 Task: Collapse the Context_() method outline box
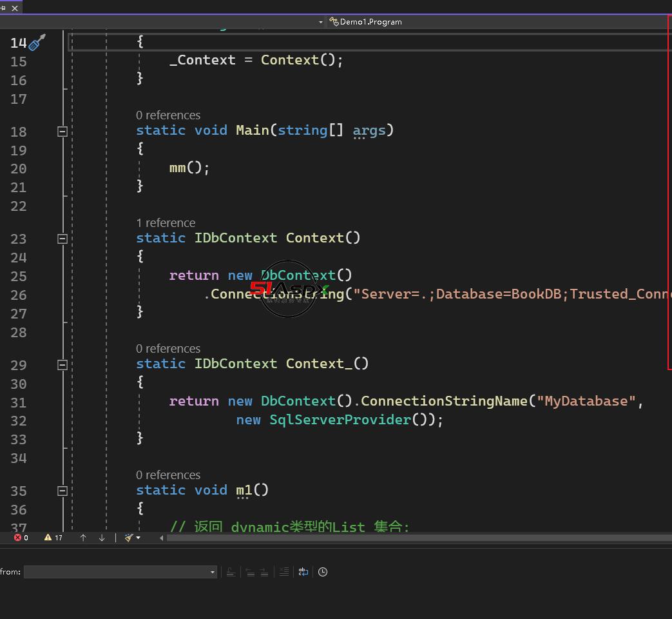point(62,364)
